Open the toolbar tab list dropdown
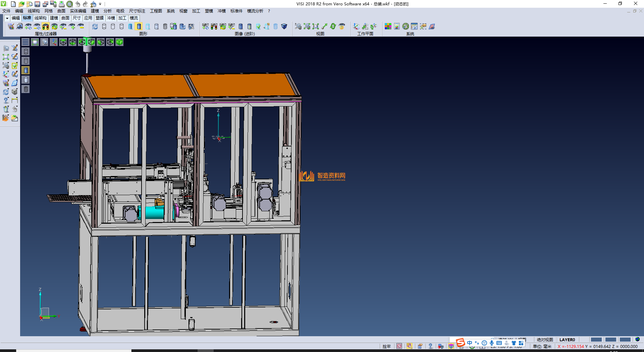 click(7, 18)
